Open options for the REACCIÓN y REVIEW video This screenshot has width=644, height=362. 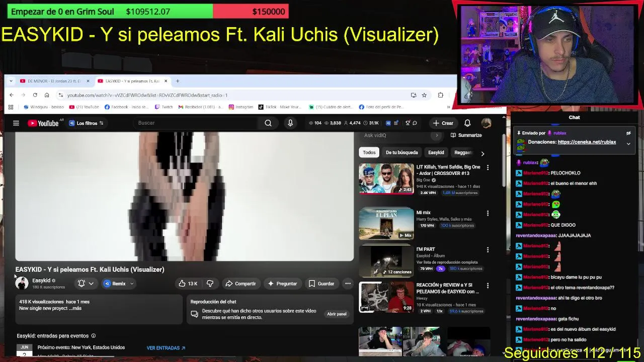coord(488,286)
